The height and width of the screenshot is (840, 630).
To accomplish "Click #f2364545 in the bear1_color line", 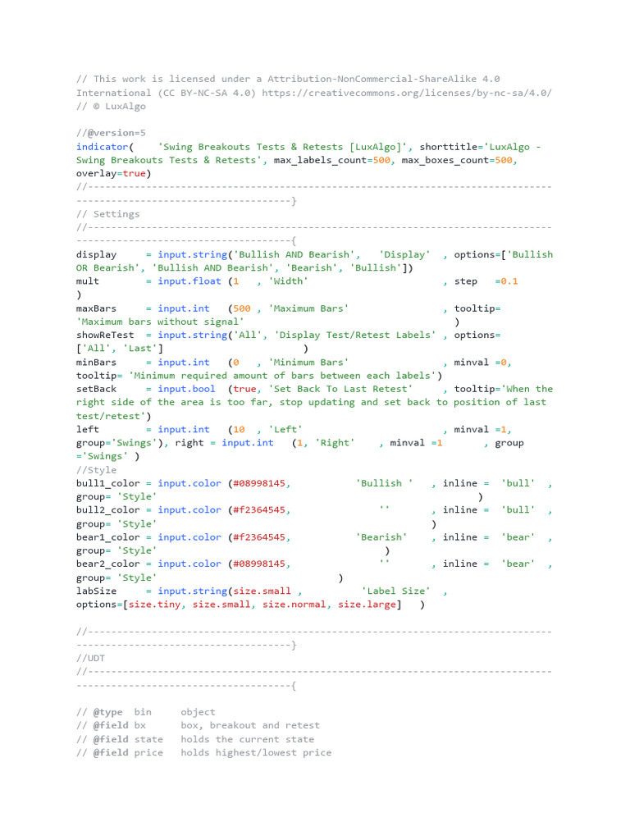I will 259,537.
